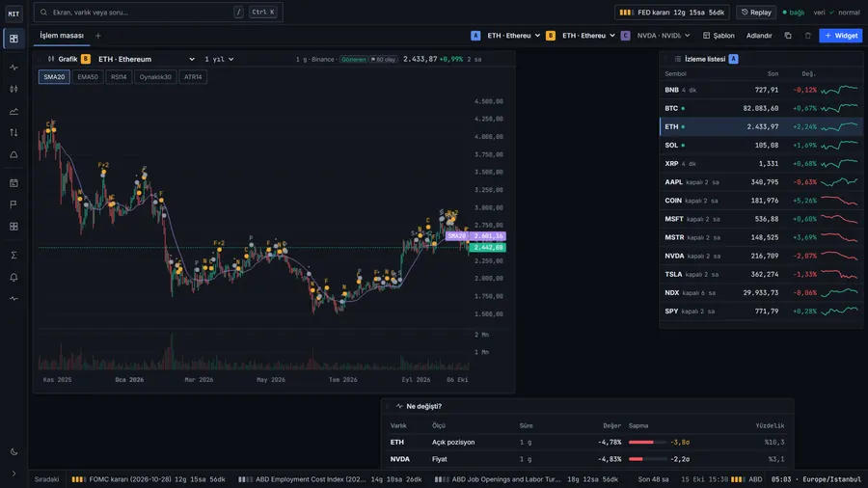
Task: Click the Ne değişti? panel pulse icon
Action: pos(399,406)
